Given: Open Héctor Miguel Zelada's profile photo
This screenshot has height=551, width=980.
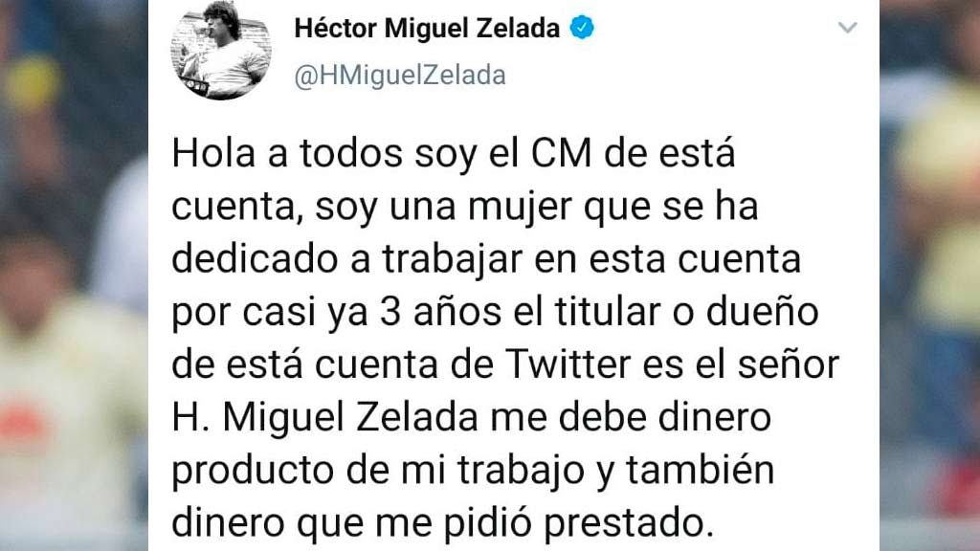Looking at the screenshot, I should click(221, 51).
